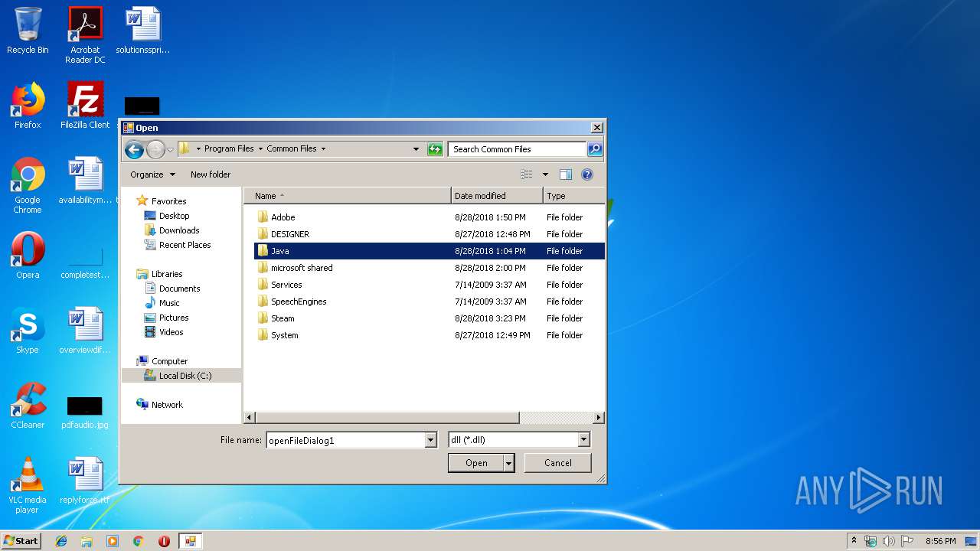The height and width of the screenshot is (551, 980).
Task: Open Opera from the taskbar
Action: (x=164, y=541)
